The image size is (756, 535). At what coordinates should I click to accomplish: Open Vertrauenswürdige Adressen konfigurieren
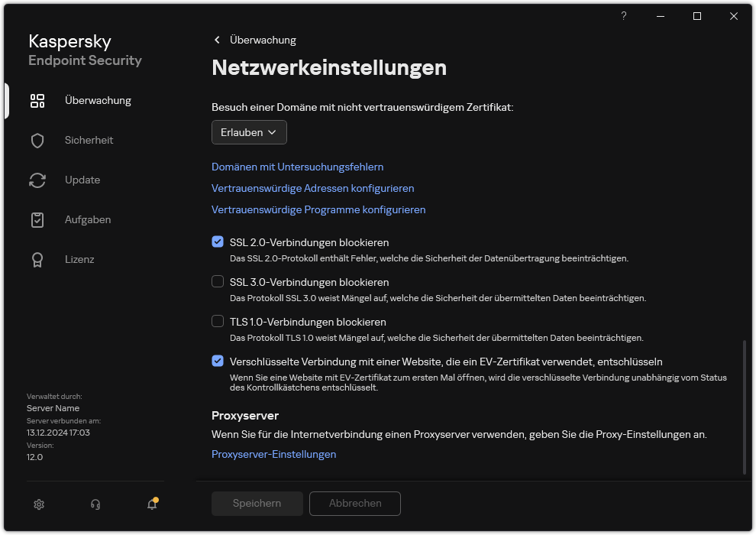pos(313,188)
